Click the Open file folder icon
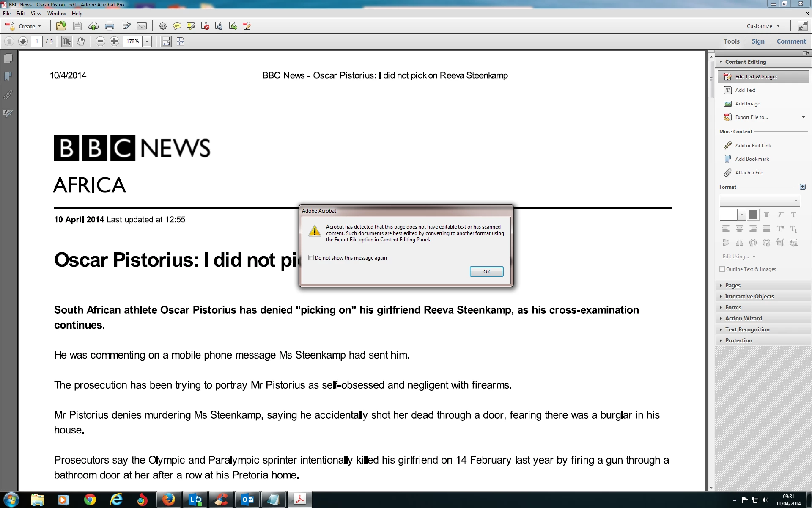This screenshot has width=812, height=508. (61, 26)
